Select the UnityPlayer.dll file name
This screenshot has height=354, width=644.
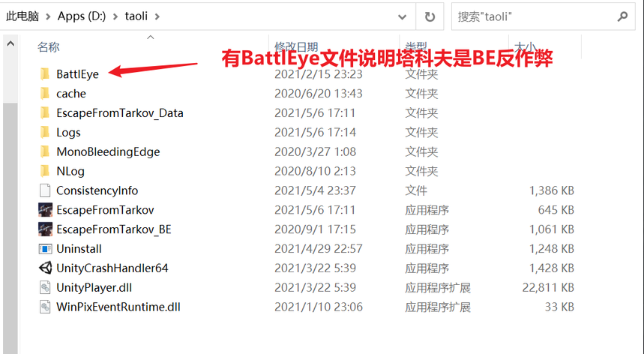click(94, 287)
